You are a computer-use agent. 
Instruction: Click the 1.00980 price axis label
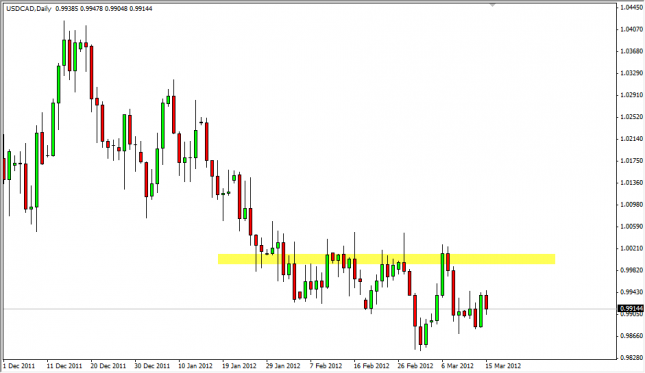coord(631,204)
